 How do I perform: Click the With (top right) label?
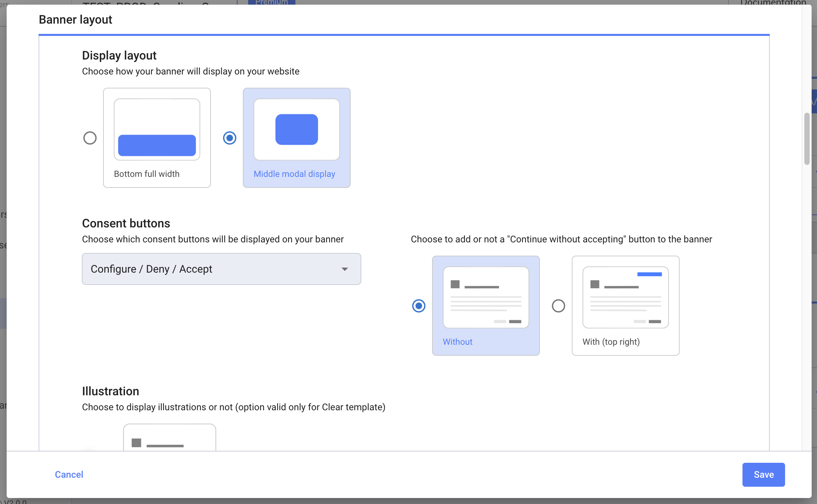(610, 342)
